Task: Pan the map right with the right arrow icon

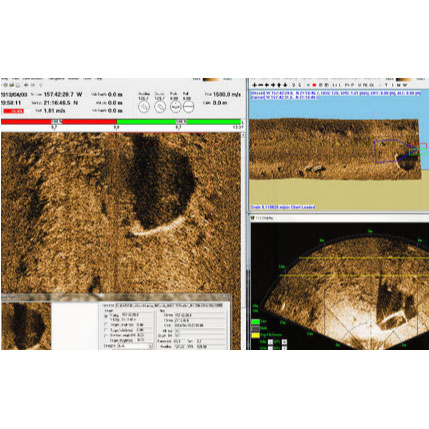Action: point(273,85)
